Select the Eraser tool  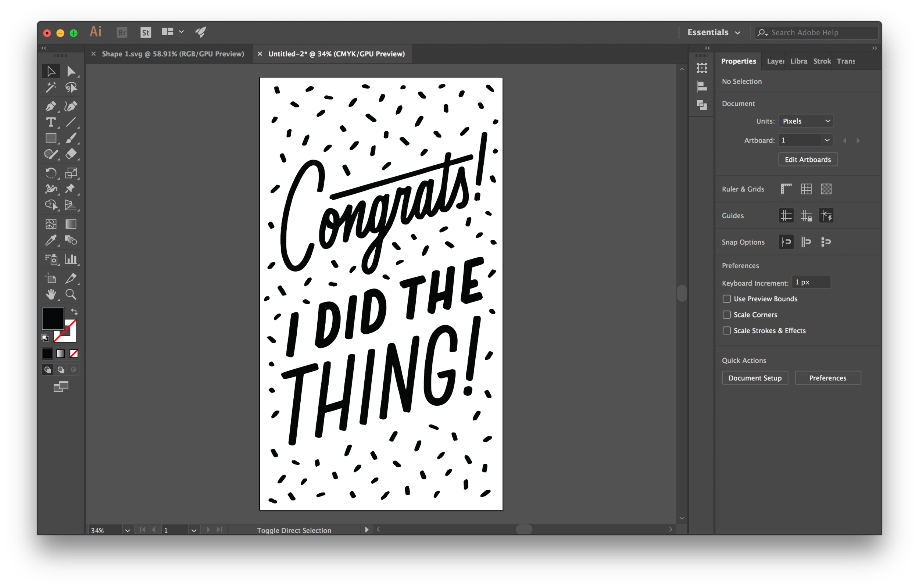coord(72,154)
